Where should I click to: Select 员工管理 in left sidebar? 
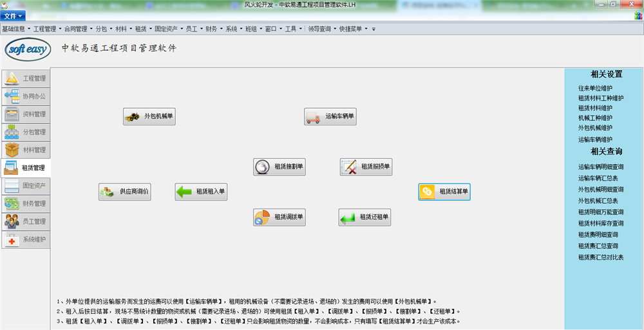click(x=26, y=222)
